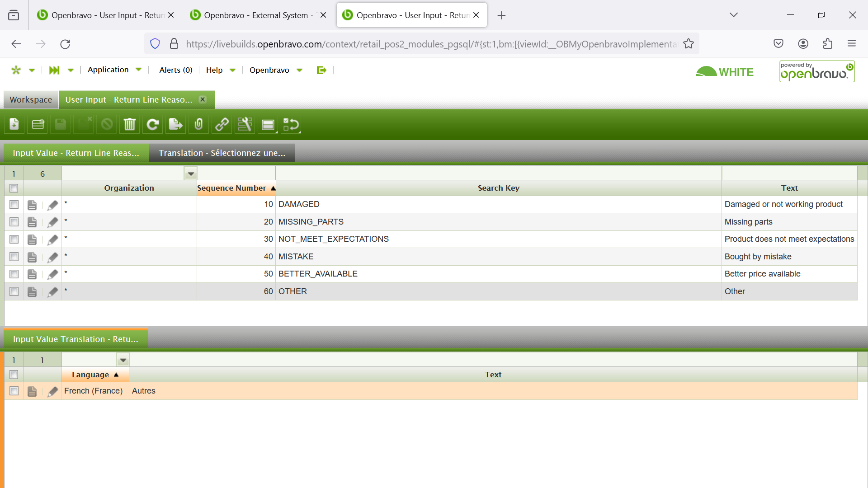
Task: Expand the Application menu
Action: pyautogui.click(x=114, y=70)
